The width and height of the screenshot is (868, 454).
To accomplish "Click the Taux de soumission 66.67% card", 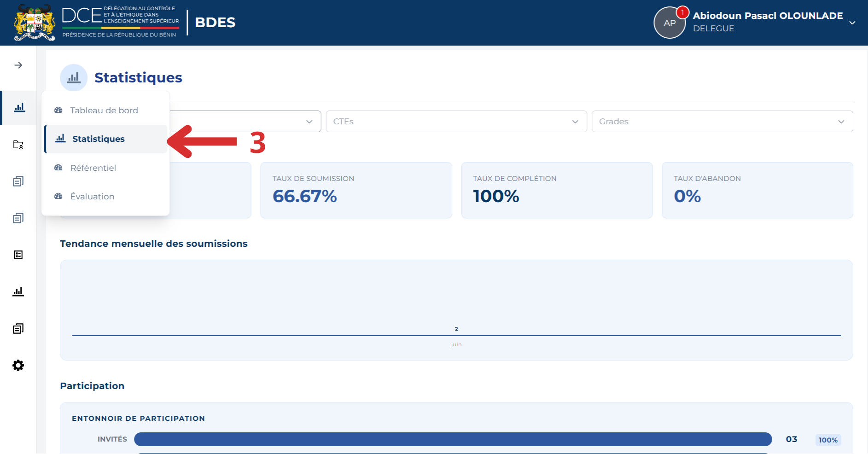I will 356,190.
